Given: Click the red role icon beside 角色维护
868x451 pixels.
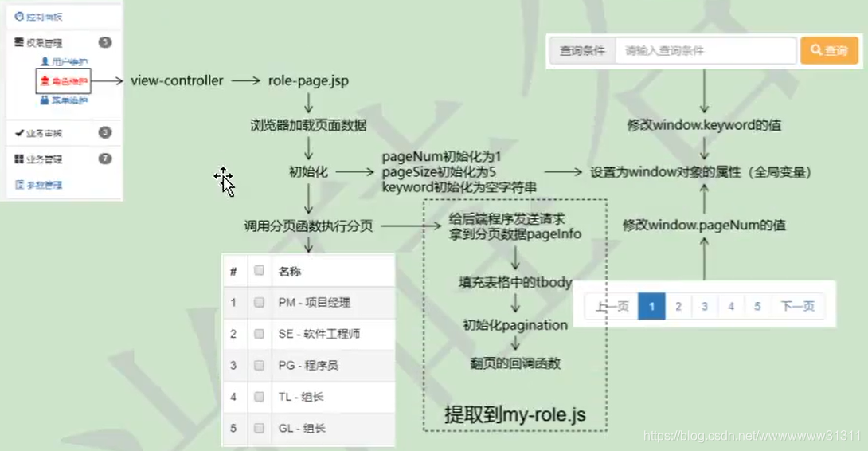Looking at the screenshot, I should click(45, 81).
